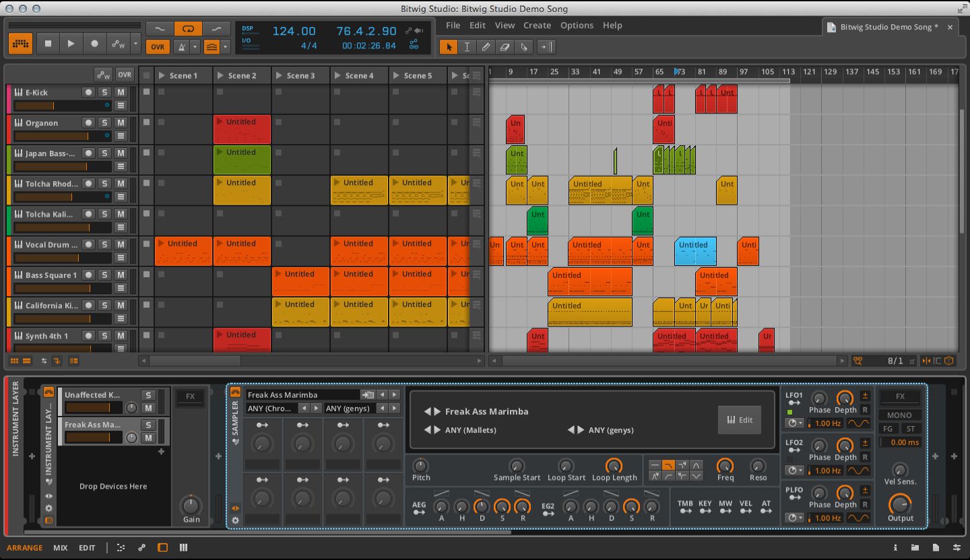Launch Scene 3
This screenshot has width=970, height=560.
tap(280, 75)
